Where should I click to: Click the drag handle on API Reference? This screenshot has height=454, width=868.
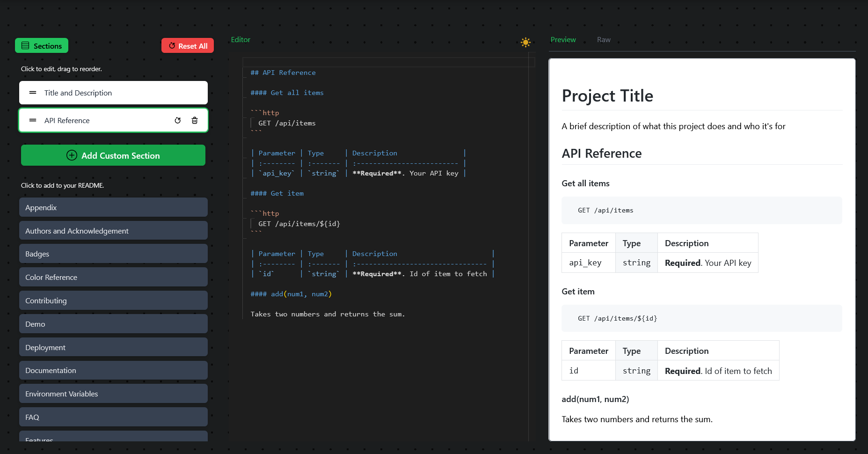pos(33,120)
